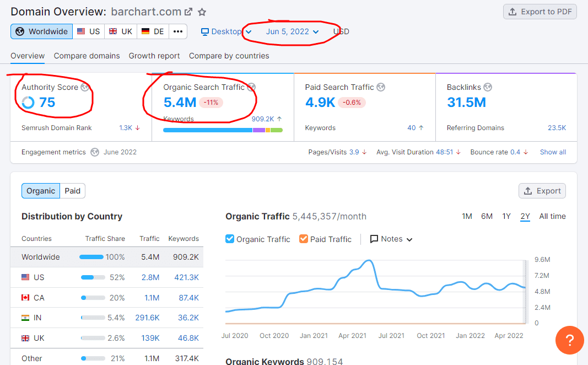The height and width of the screenshot is (365, 588).
Task: Open the Desktop device dropdown
Action: [226, 31]
